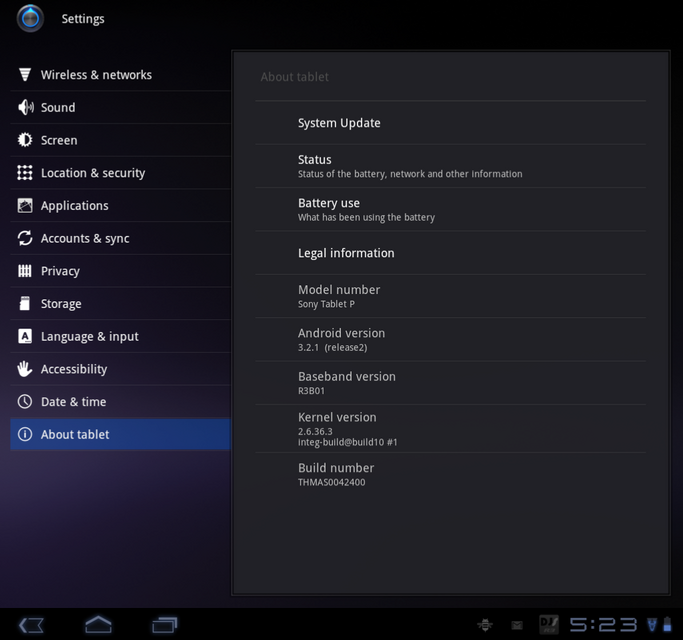Open Accounts & sync settings
This screenshot has height=640, width=683.
pos(121,238)
